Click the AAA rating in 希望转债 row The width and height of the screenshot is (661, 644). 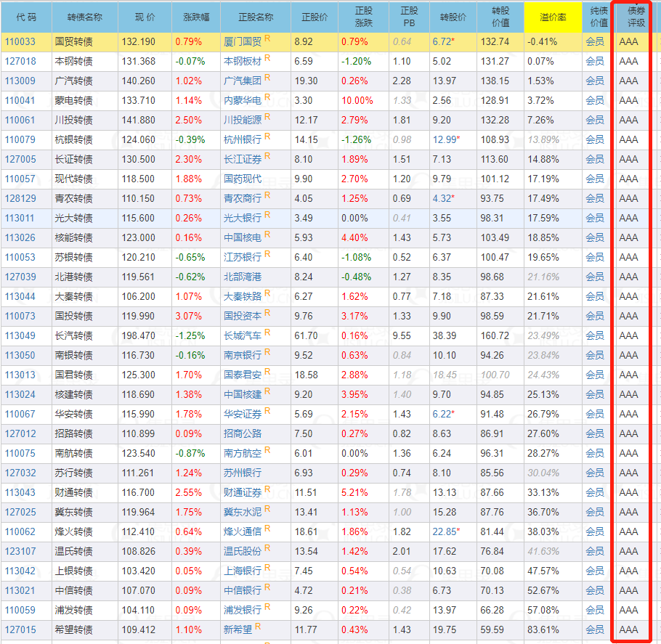click(628, 629)
